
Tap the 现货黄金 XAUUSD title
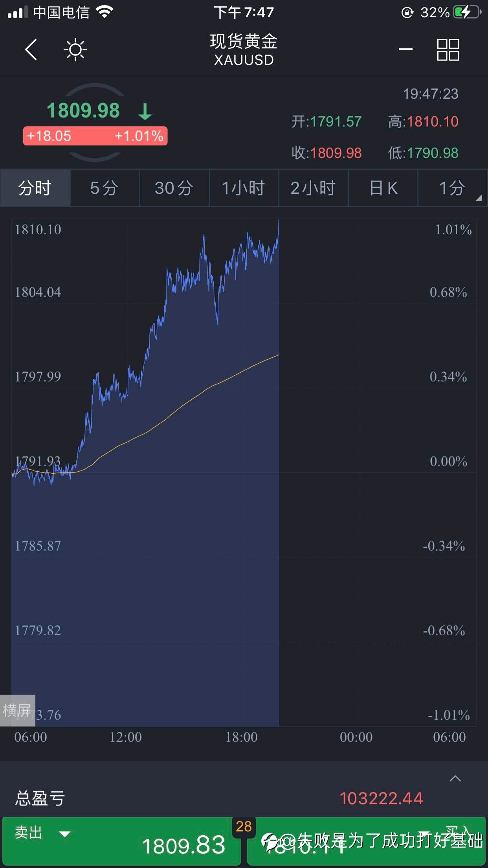point(244,50)
